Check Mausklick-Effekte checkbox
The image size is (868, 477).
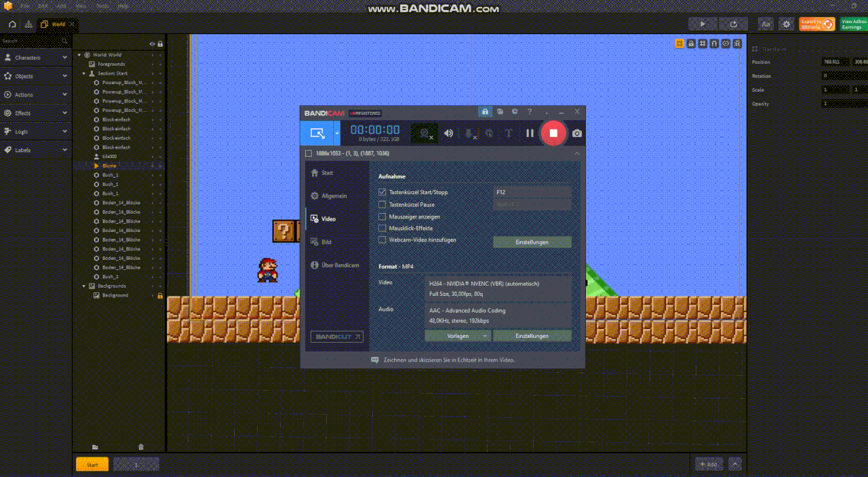pyautogui.click(x=382, y=228)
